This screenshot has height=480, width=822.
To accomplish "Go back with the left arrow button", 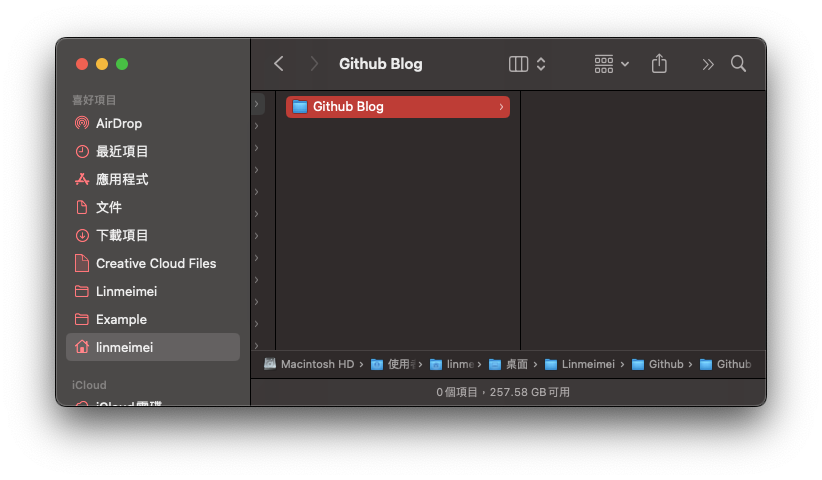I will pos(279,64).
